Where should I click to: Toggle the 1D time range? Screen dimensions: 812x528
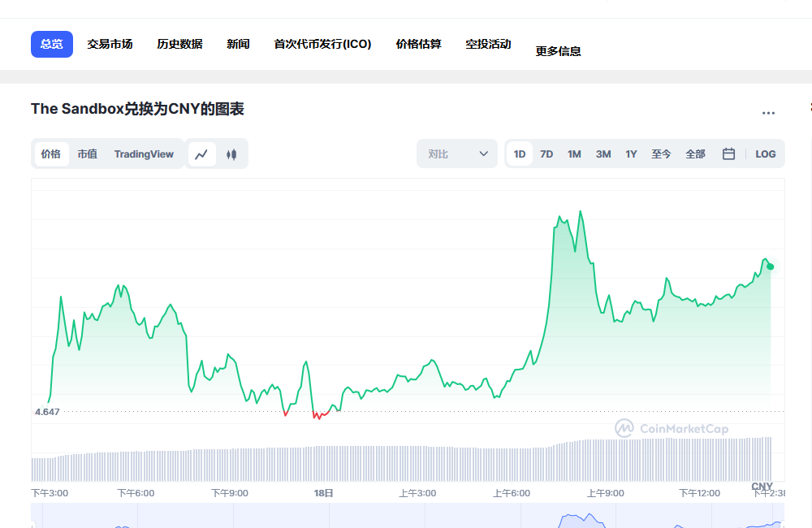pos(519,154)
